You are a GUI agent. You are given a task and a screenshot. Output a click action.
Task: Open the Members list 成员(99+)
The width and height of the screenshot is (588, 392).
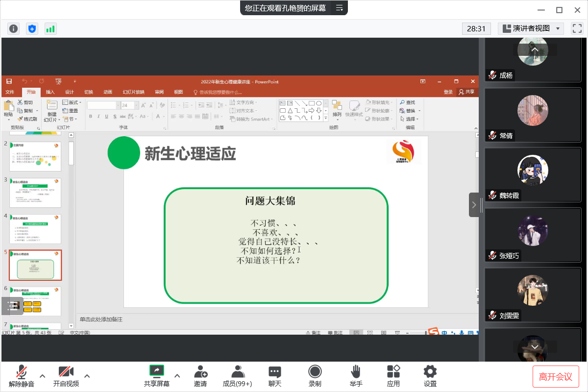coord(237,376)
